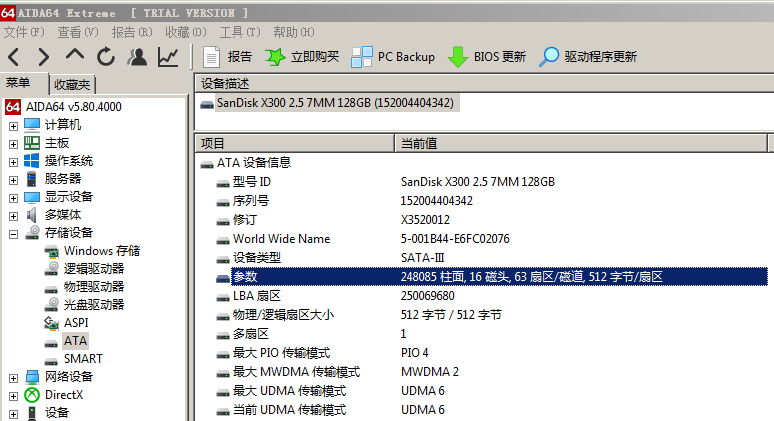Go back with the left arrow icon
The width and height of the screenshot is (774, 421).
tap(14, 57)
